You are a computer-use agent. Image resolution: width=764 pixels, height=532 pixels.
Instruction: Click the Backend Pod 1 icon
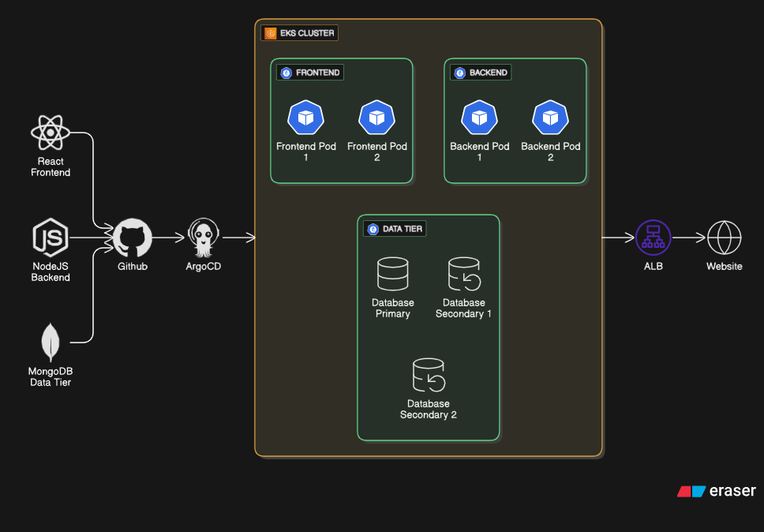479,118
